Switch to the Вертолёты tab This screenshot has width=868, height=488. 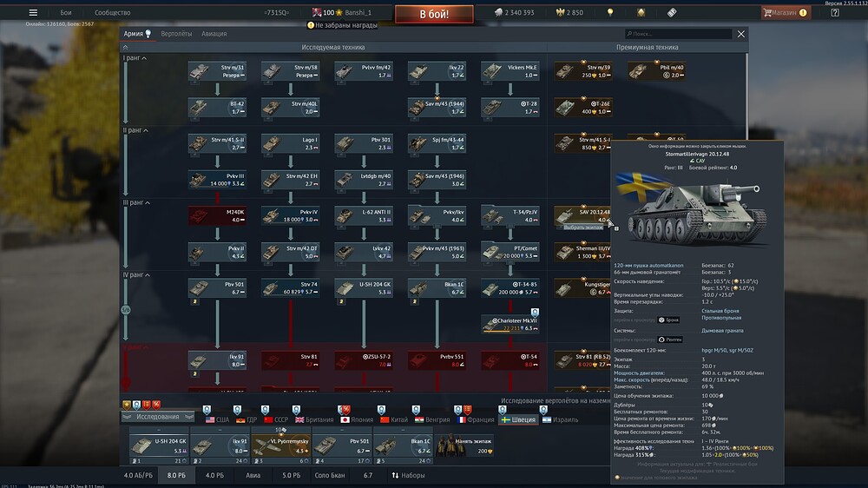pos(176,34)
